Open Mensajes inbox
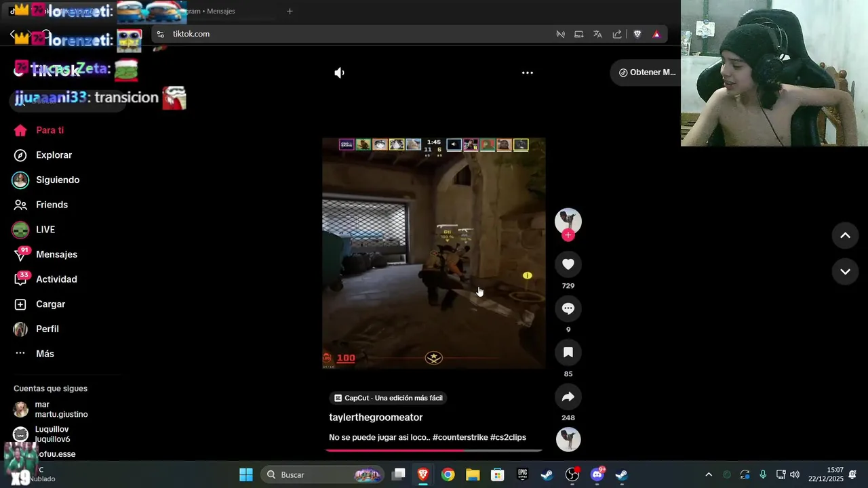The width and height of the screenshot is (868, 488). coord(56,254)
